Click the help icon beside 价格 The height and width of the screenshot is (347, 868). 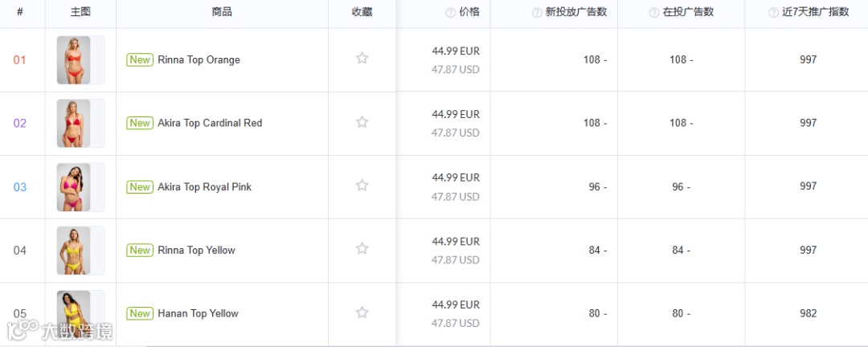pos(450,12)
